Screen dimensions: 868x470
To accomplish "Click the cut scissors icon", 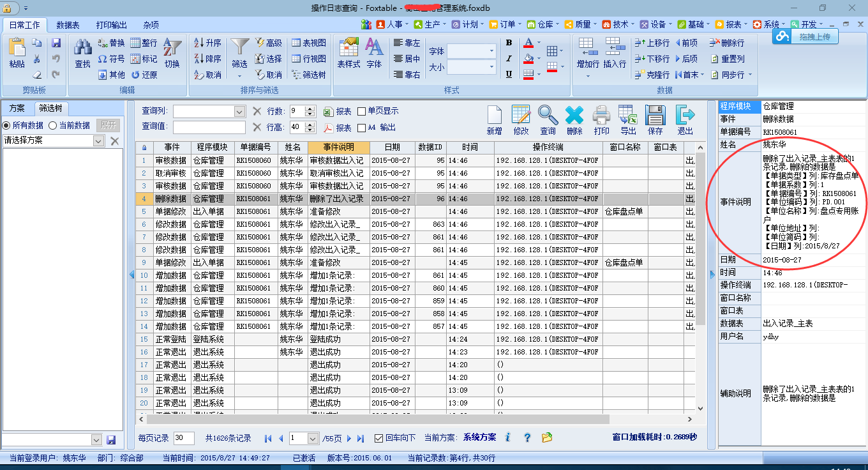I will 37,59.
